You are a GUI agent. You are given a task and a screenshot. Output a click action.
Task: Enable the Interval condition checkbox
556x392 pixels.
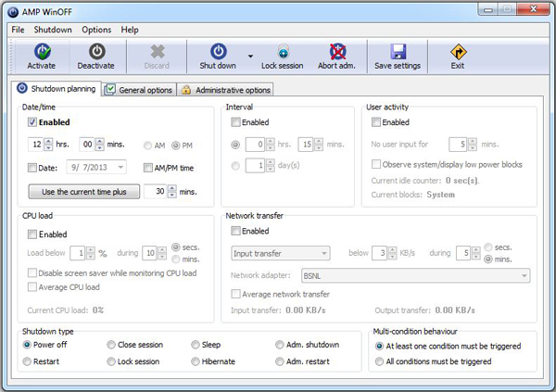[x=235, y=122]
